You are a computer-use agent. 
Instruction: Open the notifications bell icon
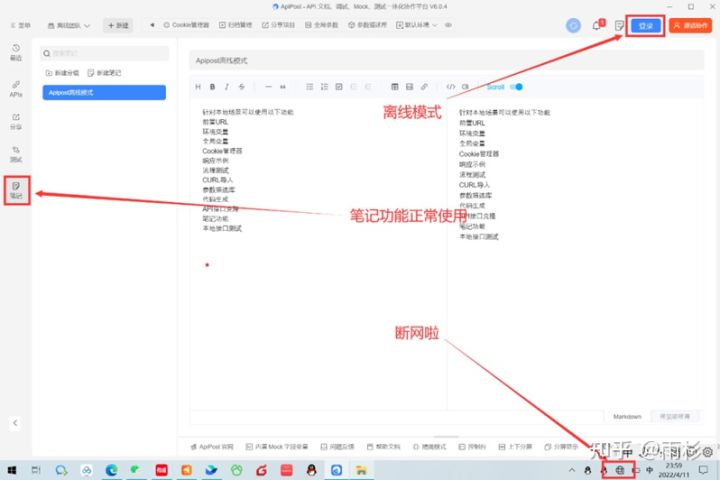(597, 25)
